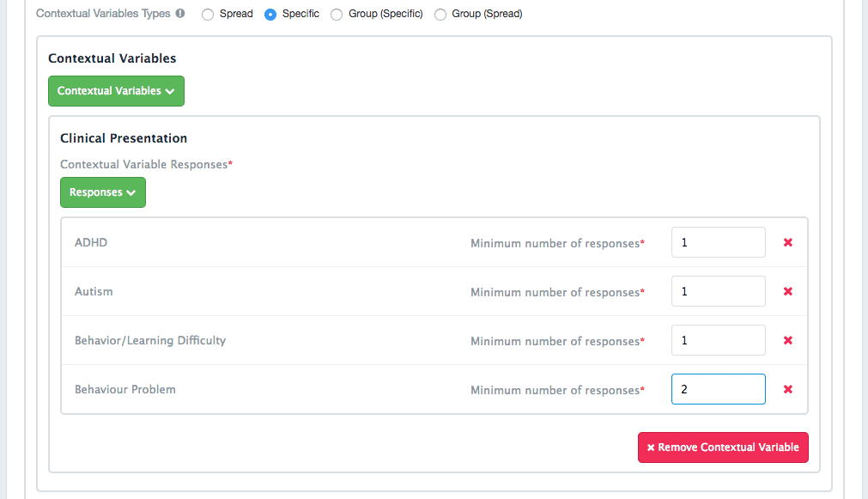The height and width of the screenshot is (499, 868).
Task: Click Remove Contextual Variable button
Action: pos(723,447)
